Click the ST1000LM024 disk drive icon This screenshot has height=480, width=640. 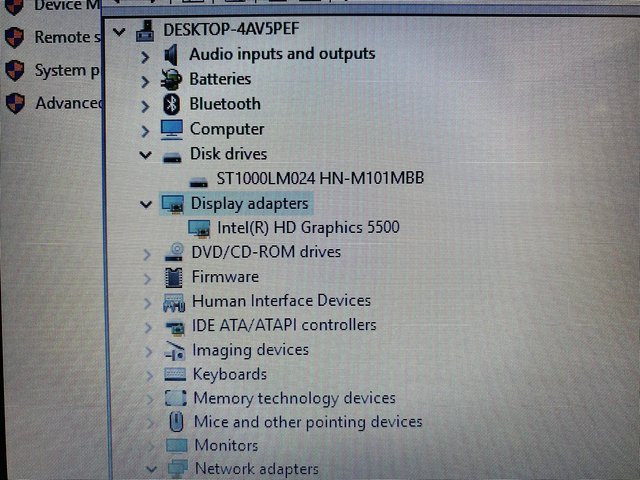199,182
